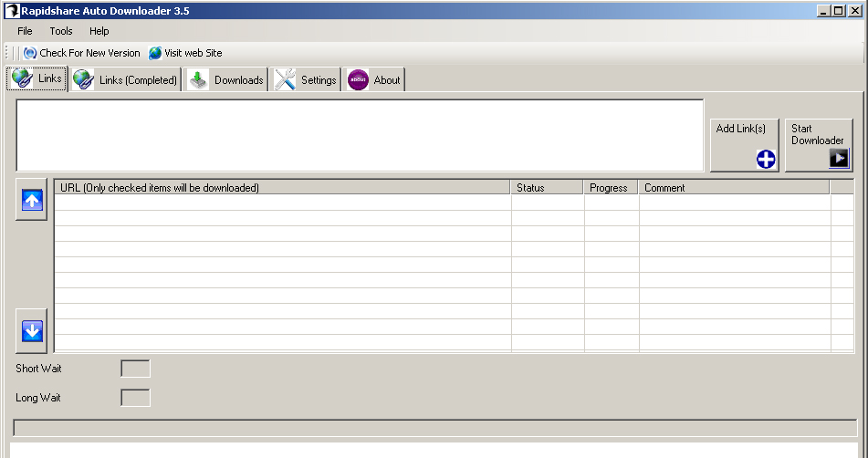The width and height of the screenshot is (868, 458).
Task: Click the plus icon on Add Link(s)
Action: point(765,159)
